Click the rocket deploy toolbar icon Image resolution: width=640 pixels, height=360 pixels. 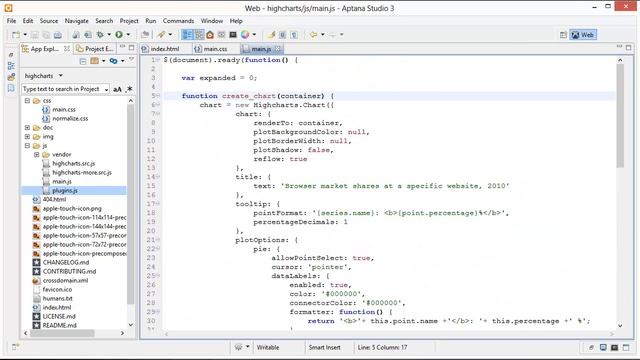coord(162,35)
